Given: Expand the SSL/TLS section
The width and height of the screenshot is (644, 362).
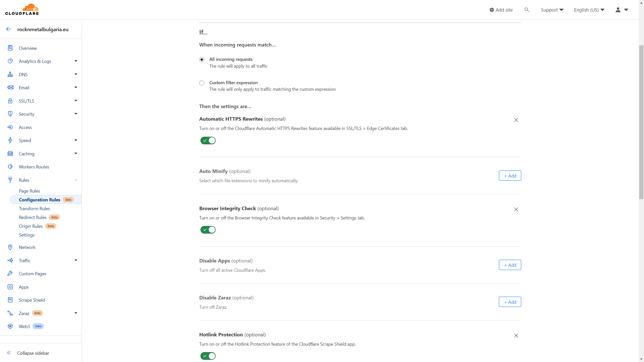Looking at the screenshot, I should 75,101.
